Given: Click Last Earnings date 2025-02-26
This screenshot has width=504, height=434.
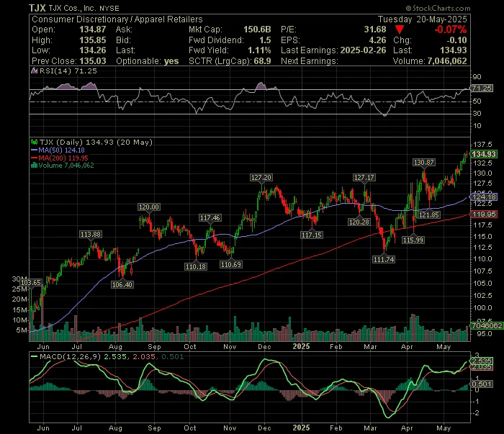Looking at the screenshot, I should (363, 50).
